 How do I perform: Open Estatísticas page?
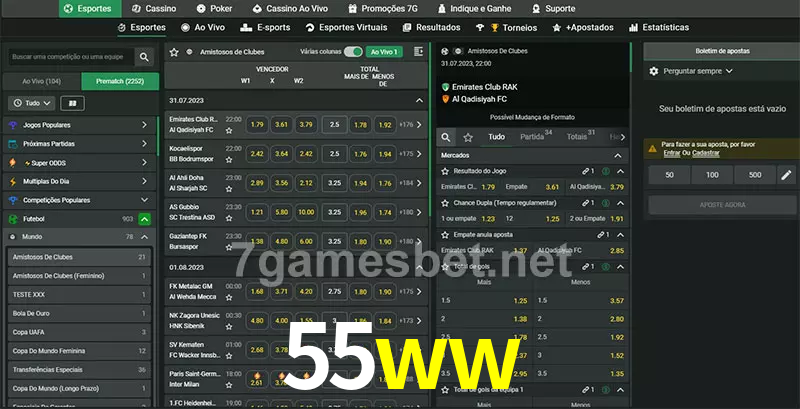click(659, 28)
